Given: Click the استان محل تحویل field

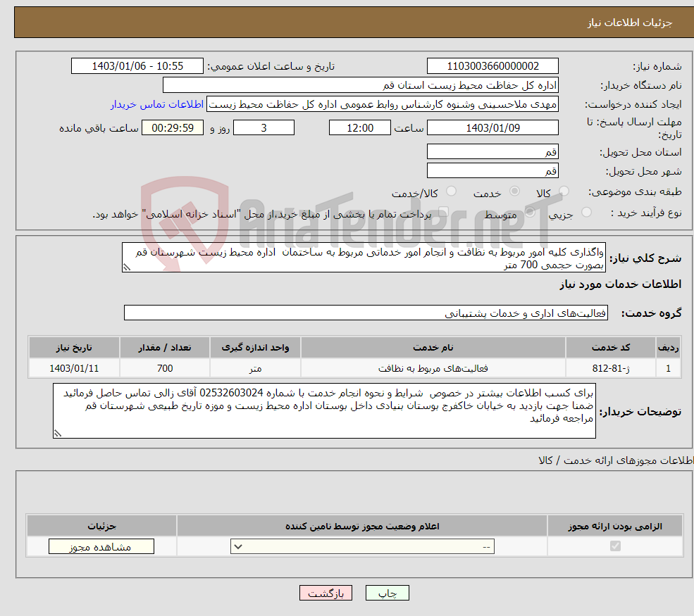Looking at the screenshot, I should click(492, 151).
